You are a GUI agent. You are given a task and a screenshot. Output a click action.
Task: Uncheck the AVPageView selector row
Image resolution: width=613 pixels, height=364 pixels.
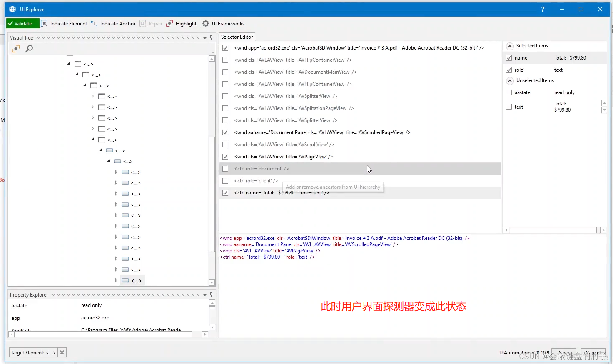click(x=225, y=157)
